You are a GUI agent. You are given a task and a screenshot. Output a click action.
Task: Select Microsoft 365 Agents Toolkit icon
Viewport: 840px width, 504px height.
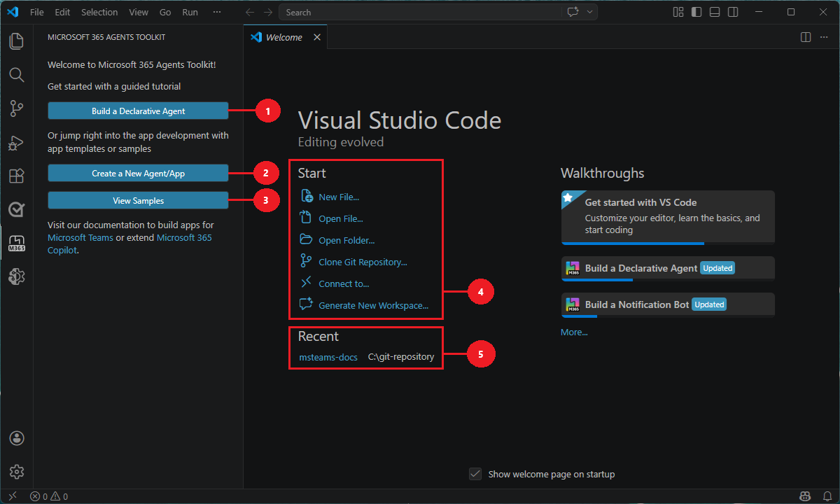(16, 243)
